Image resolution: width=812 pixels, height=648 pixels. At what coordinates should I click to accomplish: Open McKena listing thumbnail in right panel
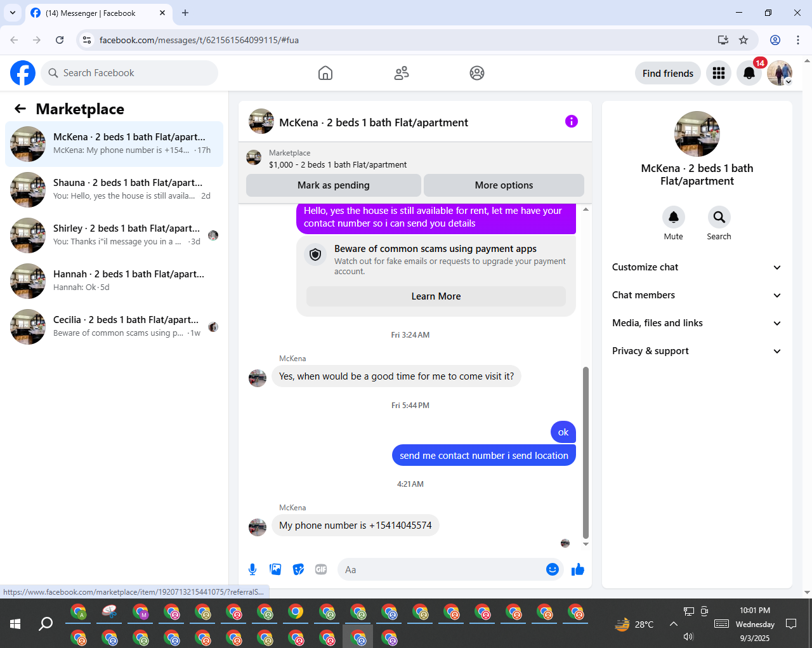pyautogui.click(x=697, y=134)
